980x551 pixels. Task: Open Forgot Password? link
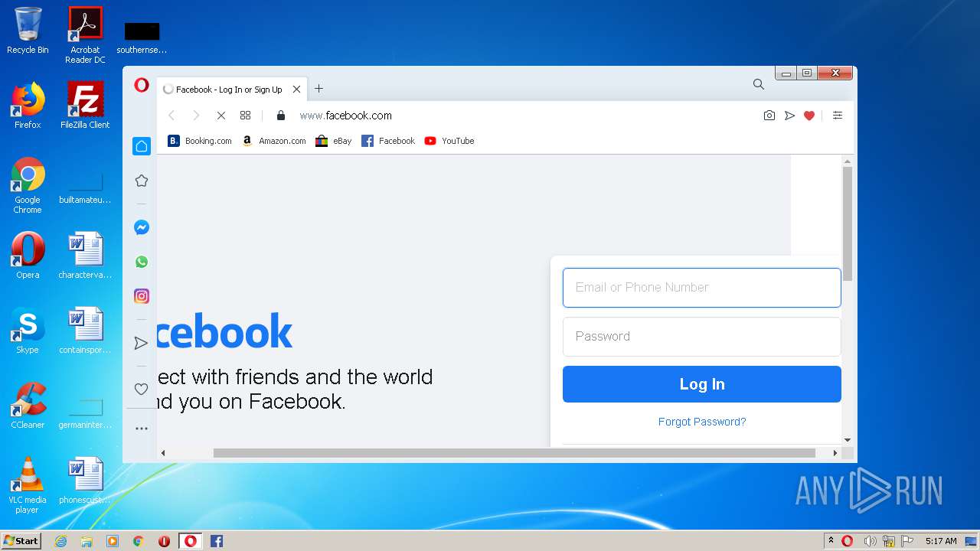[x=702, y=422]
